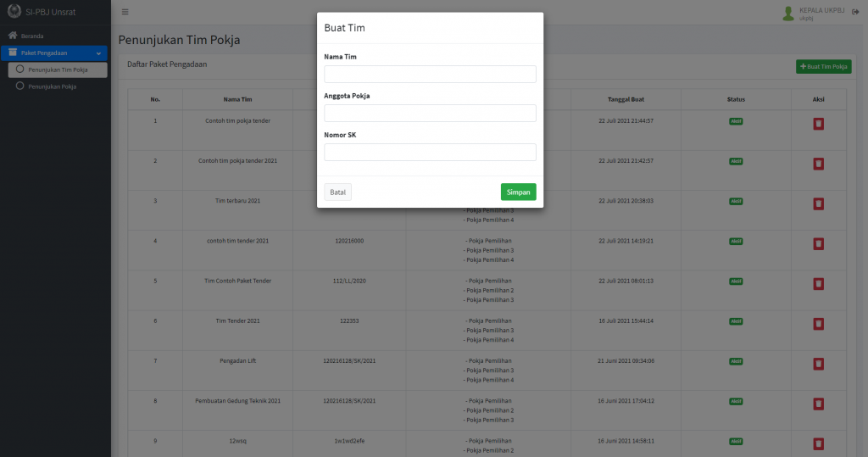Image resolution: width=868 pixels, height=457 pixels.
Task: Click trash icon for row 9 12wsq
Action: pos(818,443)
